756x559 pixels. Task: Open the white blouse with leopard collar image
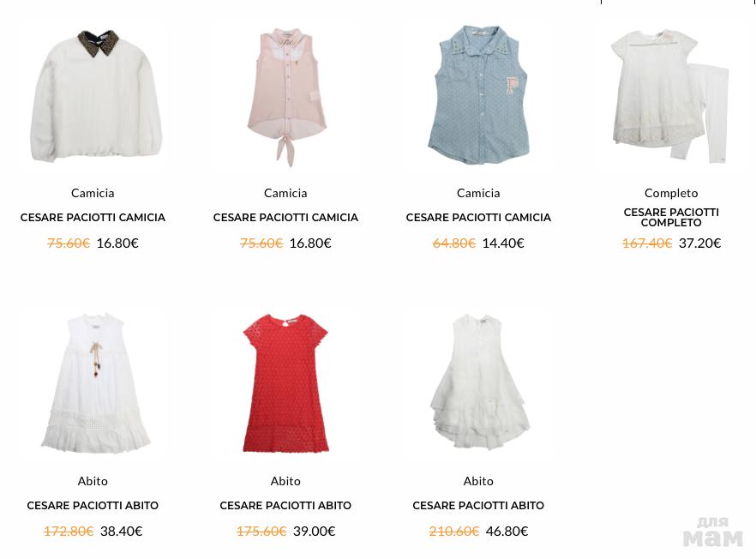95,96
